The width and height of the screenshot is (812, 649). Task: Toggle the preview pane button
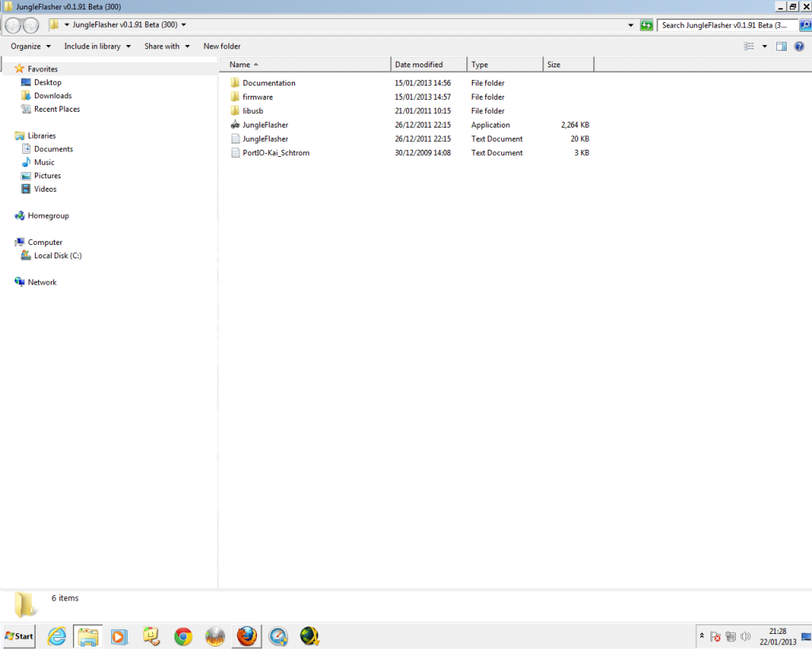[x=781, y=47]
